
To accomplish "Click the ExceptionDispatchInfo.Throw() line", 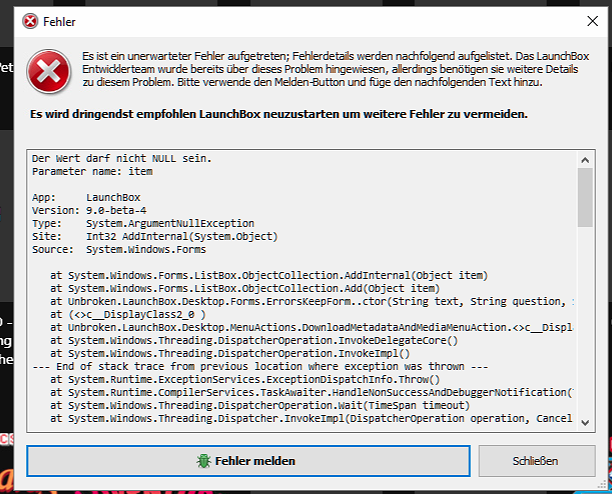I will click(245, 379).
